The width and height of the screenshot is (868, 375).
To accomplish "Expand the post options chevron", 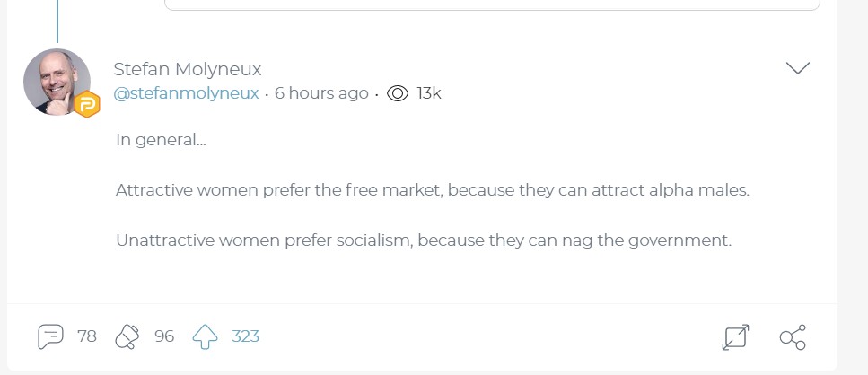I will coord(797,68).
